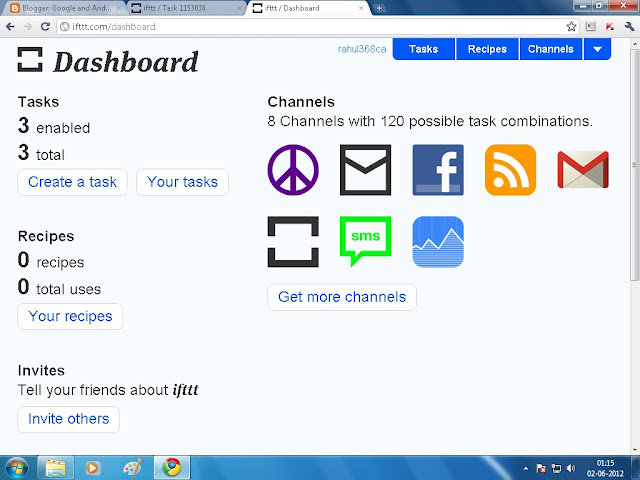Open Windows Explorer from the taskbar
The height and width of the screenshot is (480, 640).
tap(56, 468)
